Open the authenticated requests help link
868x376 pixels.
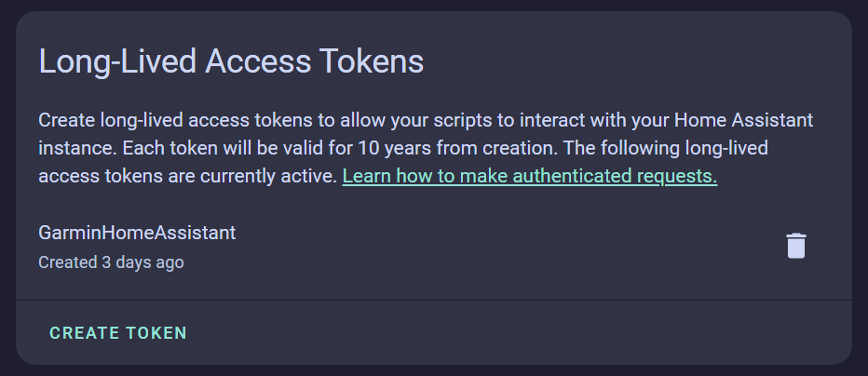(x=529, y=176)
